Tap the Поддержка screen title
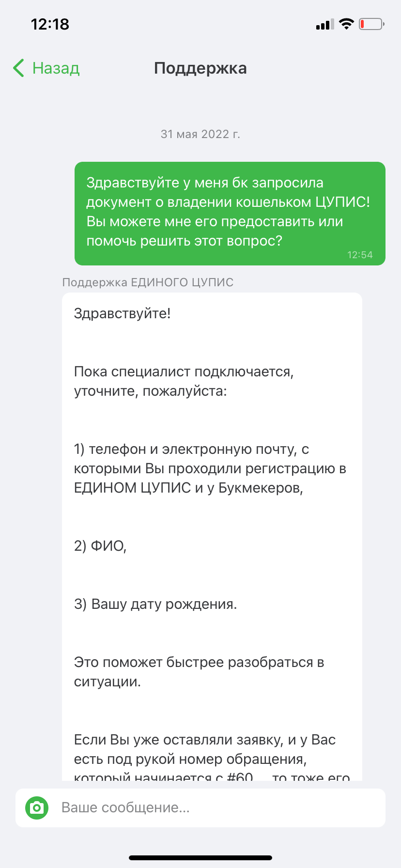This screenshot has height=868, width=401. (200, 68)
